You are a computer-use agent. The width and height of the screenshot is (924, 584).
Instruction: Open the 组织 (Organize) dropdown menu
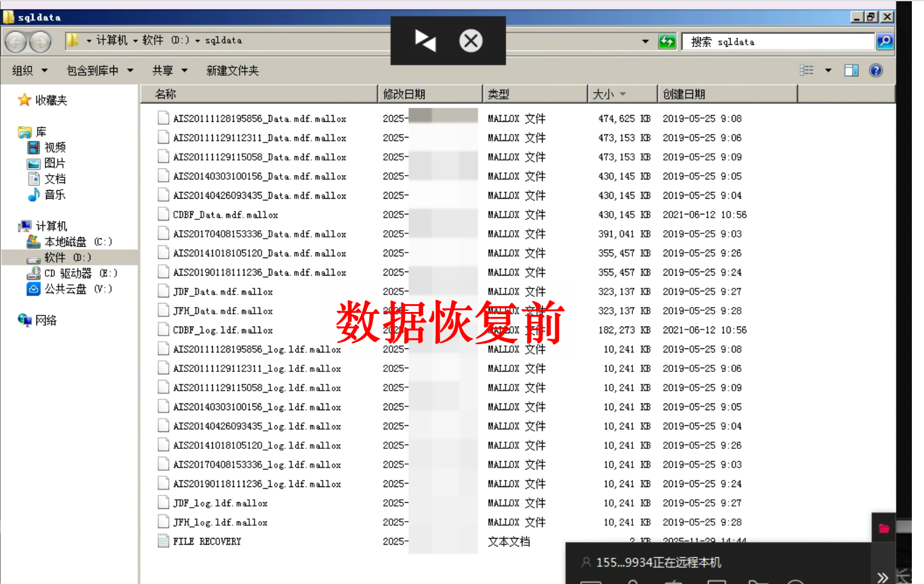click(30, 70)
